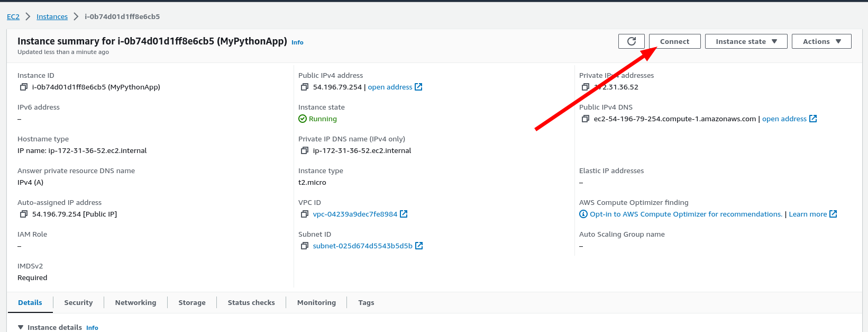Copy the Instance ID value
Screen dimensions: 868x332
pyautogui.click(x=24, y=87)
